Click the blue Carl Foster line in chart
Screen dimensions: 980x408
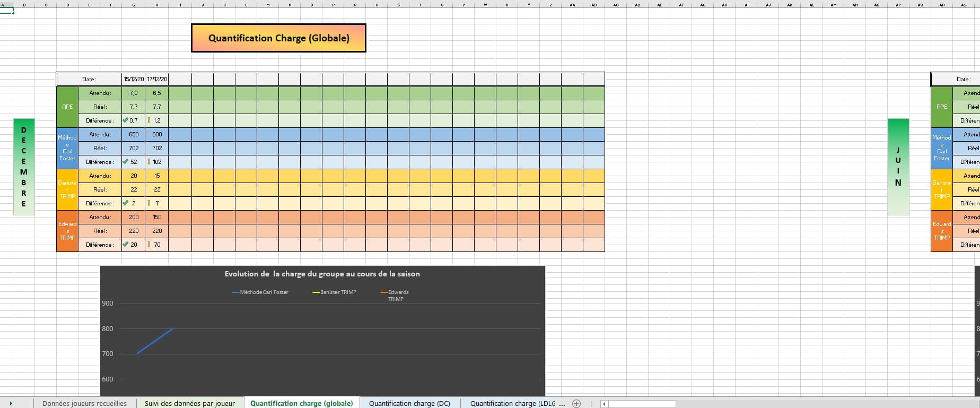(155, 341)
